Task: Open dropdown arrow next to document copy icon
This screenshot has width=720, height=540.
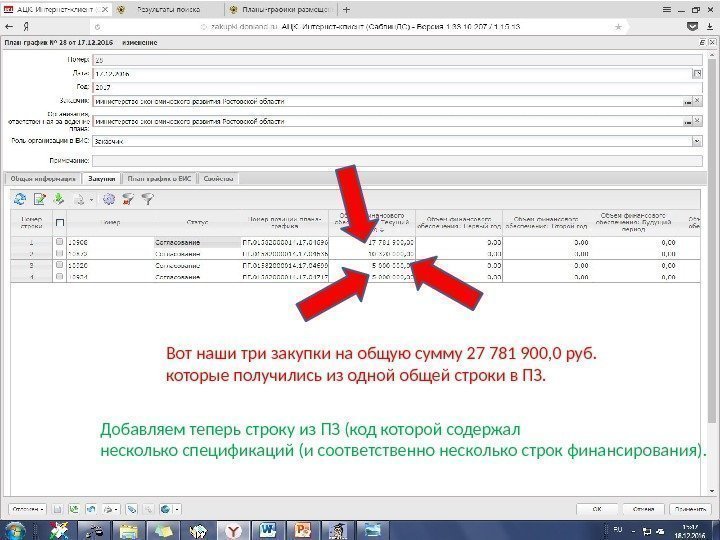Action: coord(91,200)
